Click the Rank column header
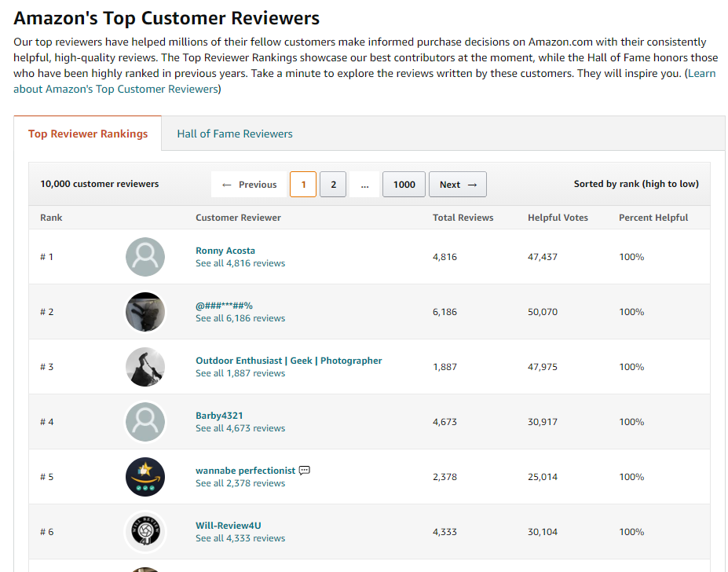The image size is (728, 572). [51, 218]
